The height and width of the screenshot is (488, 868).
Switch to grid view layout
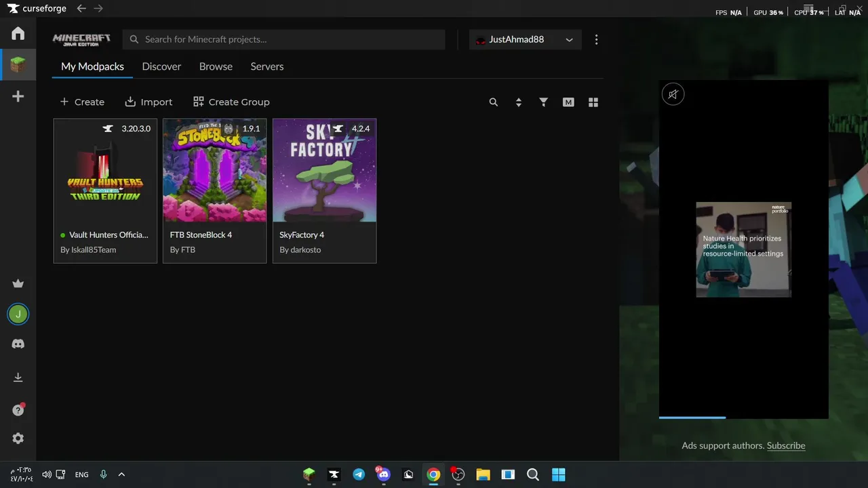(593, 102)
